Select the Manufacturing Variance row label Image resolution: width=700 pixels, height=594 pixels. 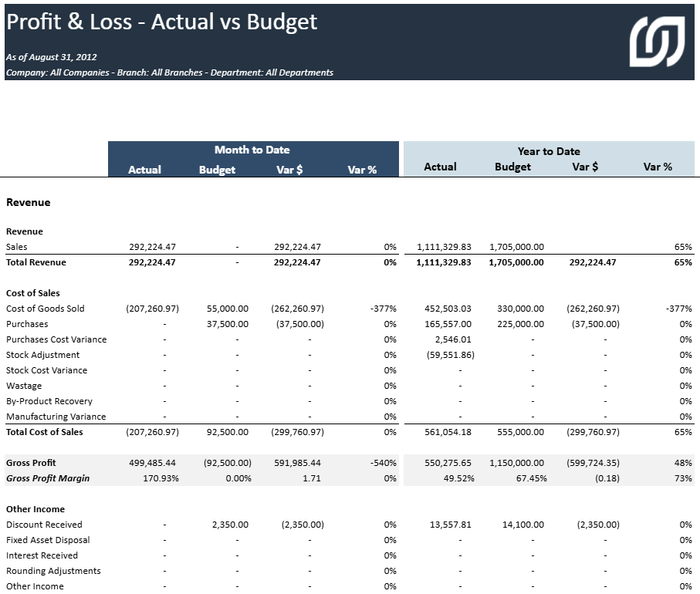(56, 417)
